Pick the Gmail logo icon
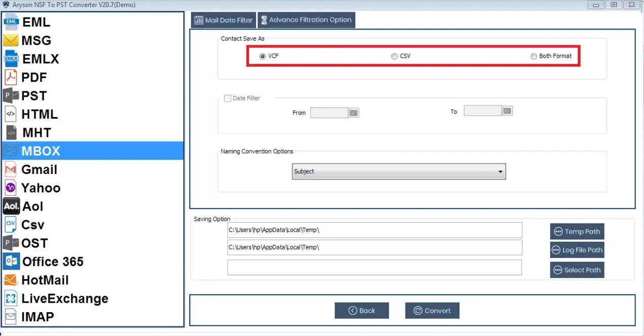Image resolution: width=644 pixels, height=336 pixels. [x=11, y=169]
